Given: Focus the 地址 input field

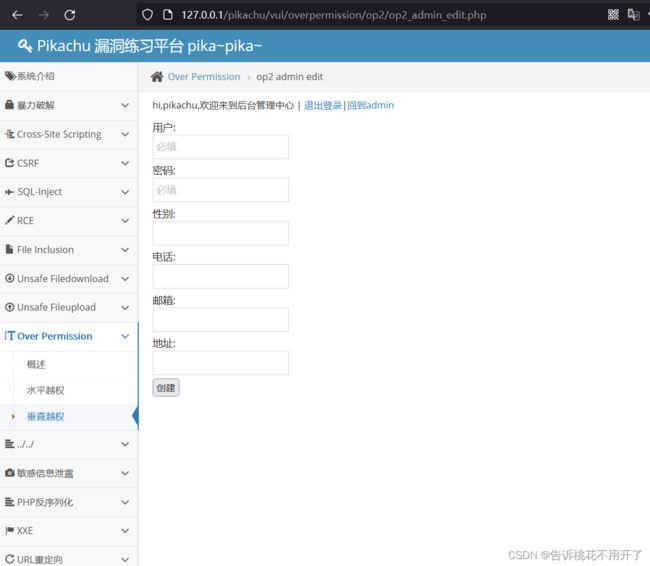Looking at the screenshot, I should tap(221, 363).
